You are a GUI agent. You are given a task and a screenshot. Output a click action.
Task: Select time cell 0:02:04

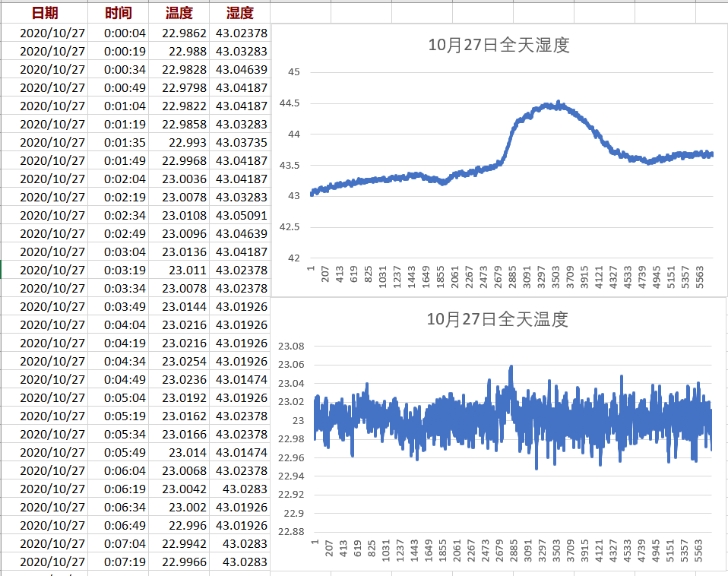coord(119,179)
